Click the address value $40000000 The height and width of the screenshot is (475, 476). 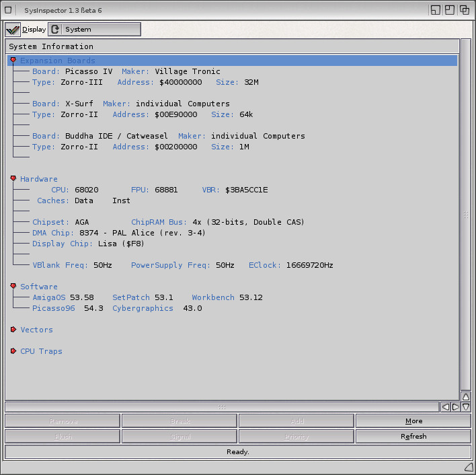point(181,82)
